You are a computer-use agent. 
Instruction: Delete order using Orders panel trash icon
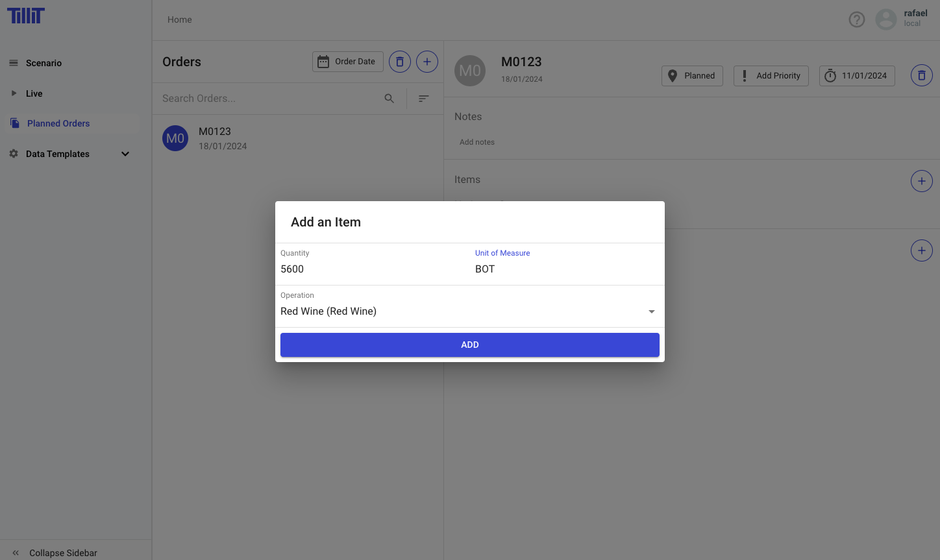click(400, 62)
